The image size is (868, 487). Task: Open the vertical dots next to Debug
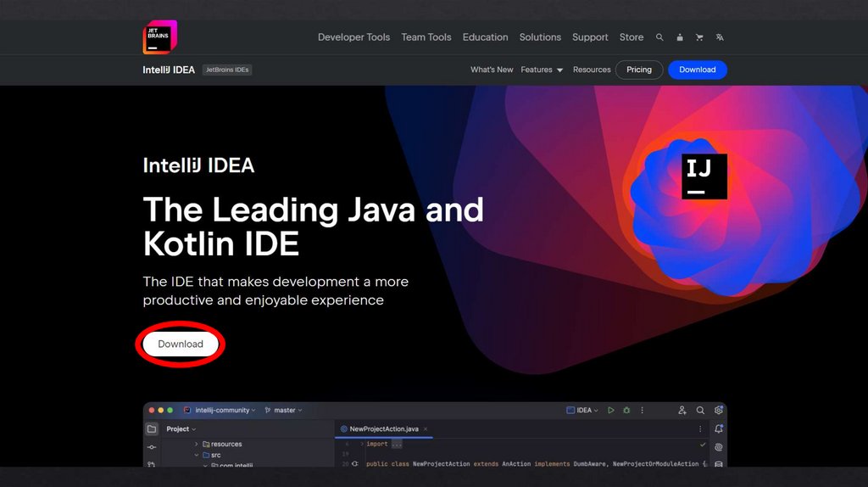tap(643, 410)
